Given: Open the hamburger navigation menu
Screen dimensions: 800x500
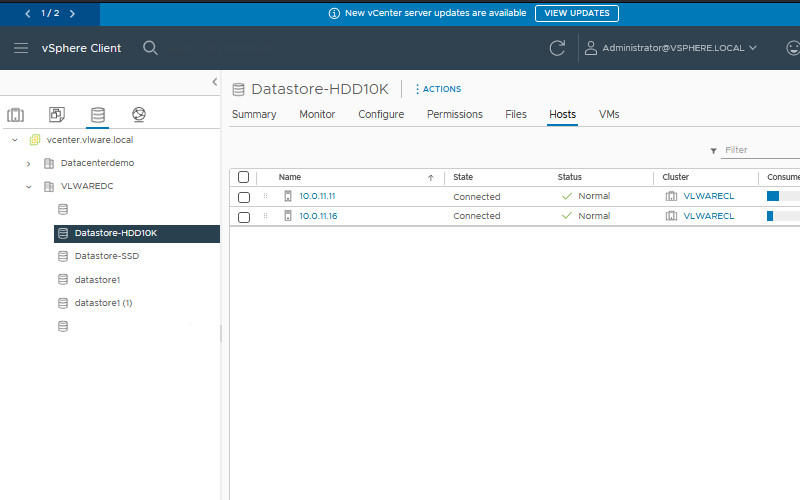Looking at the screenshot, I should coord(21,48).
